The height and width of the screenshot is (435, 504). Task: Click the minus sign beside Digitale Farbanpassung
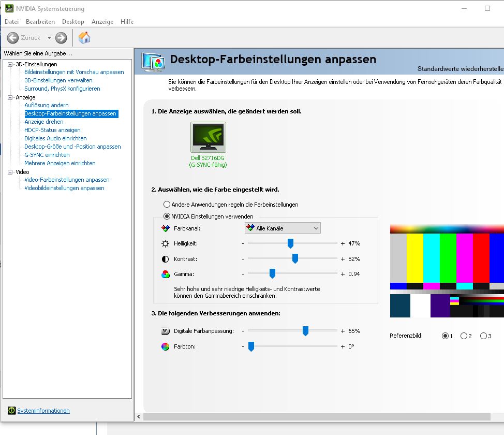coord(243,331)
